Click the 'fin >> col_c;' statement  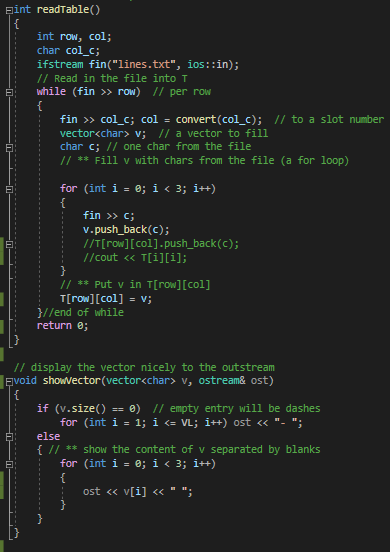(97, 120)
